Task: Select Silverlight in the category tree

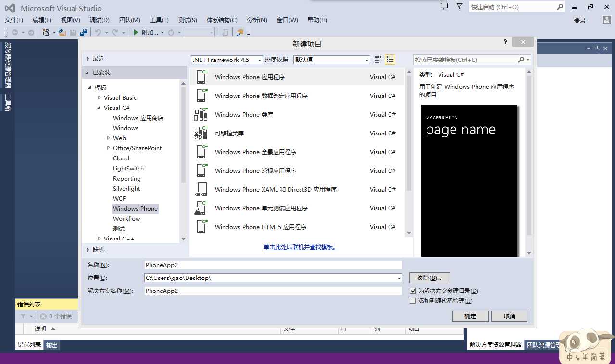Action: (x=126, y=189)
